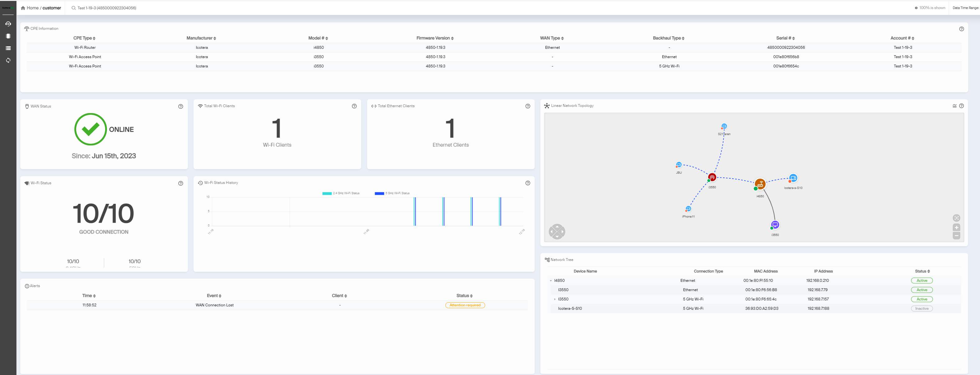Select the CPE devices sidebar icon
Image resolution: width=980 pixels, height=375 pixels.
tap(8, 36)
